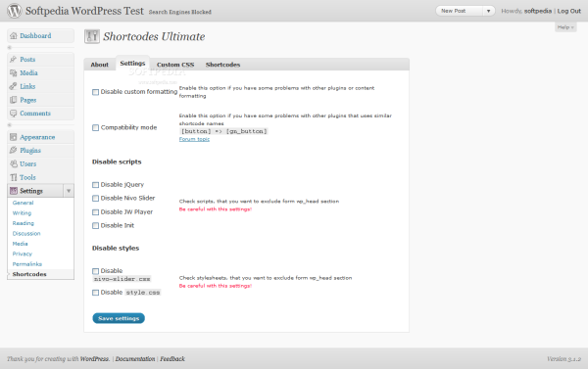Click the Appearance icon in sidebar

coord(13,137)
